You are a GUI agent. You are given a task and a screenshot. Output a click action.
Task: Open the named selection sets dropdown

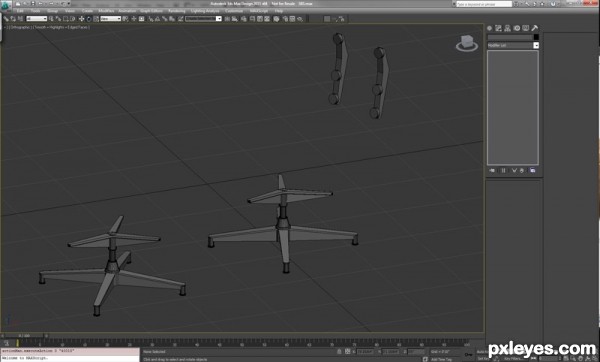[203, 19]
